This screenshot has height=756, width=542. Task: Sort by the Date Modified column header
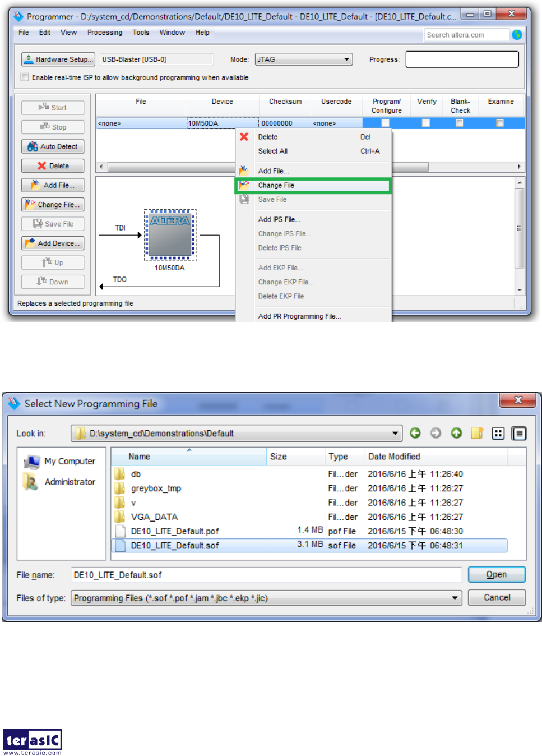tap(436, 457)
